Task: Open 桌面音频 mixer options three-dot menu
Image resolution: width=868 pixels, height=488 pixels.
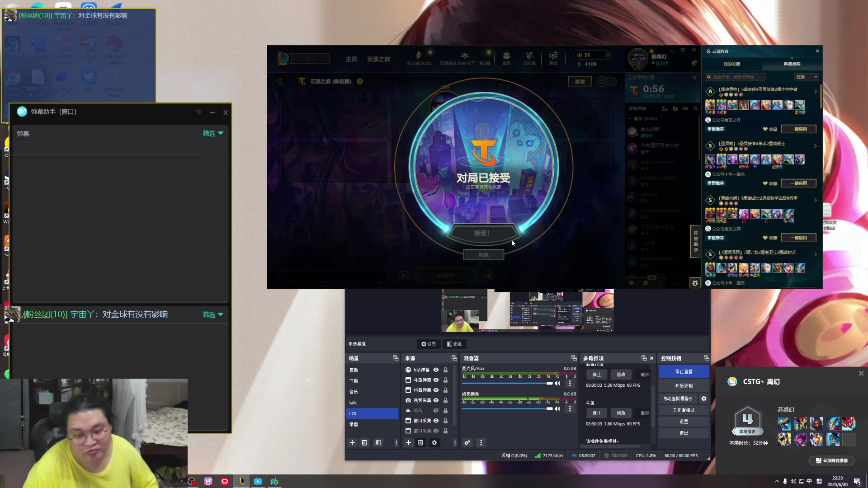Action: (570, 408)
